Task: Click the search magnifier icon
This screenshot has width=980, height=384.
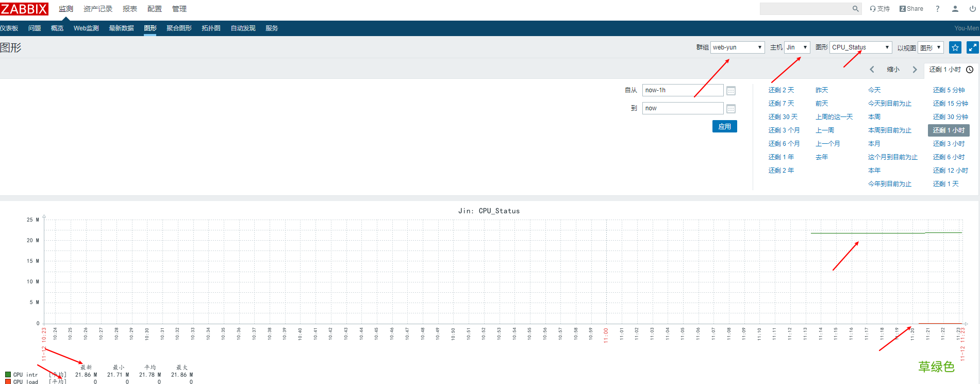Action: click(855, 9)
